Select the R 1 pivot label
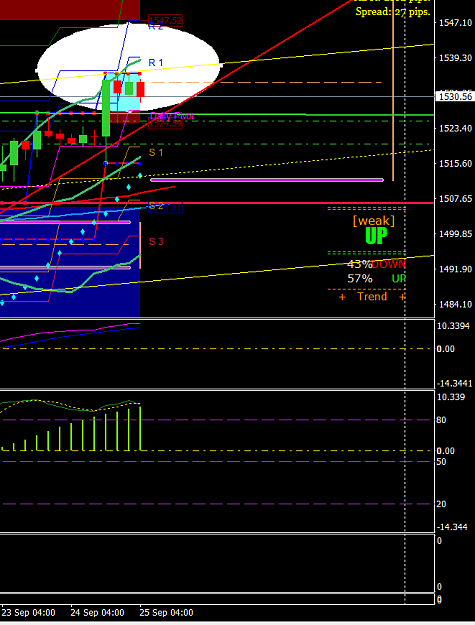475x625 pixels. coord(156,63)
